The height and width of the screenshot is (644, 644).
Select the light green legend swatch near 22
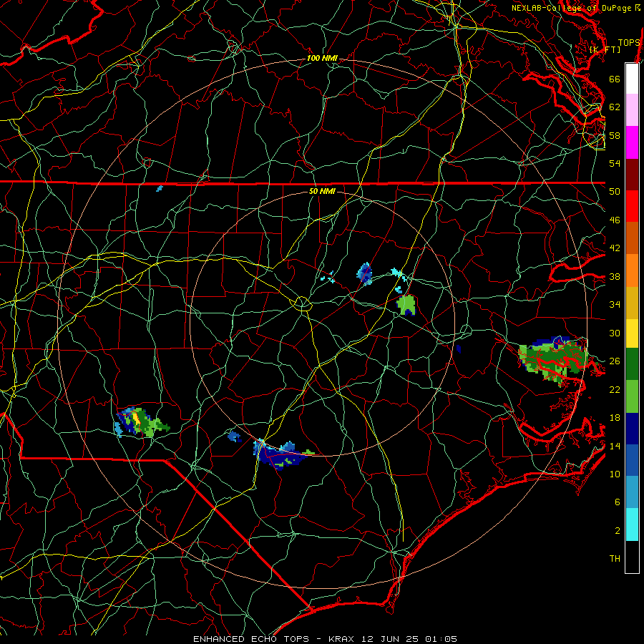(x=632, y=396)
